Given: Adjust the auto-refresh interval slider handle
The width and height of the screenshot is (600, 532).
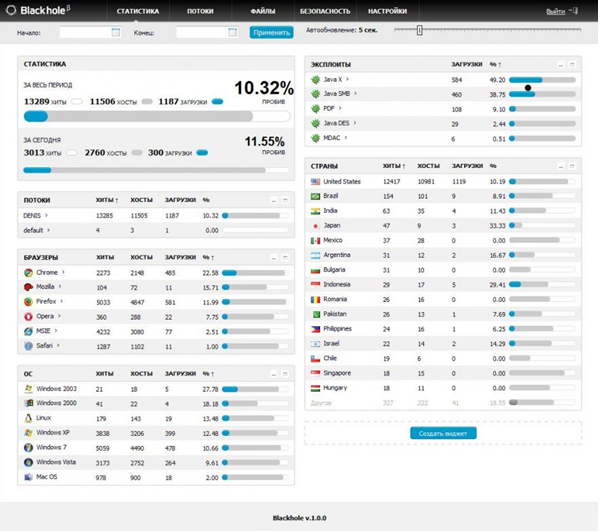Looking at the screenshot, I should [x=420, y=30].
